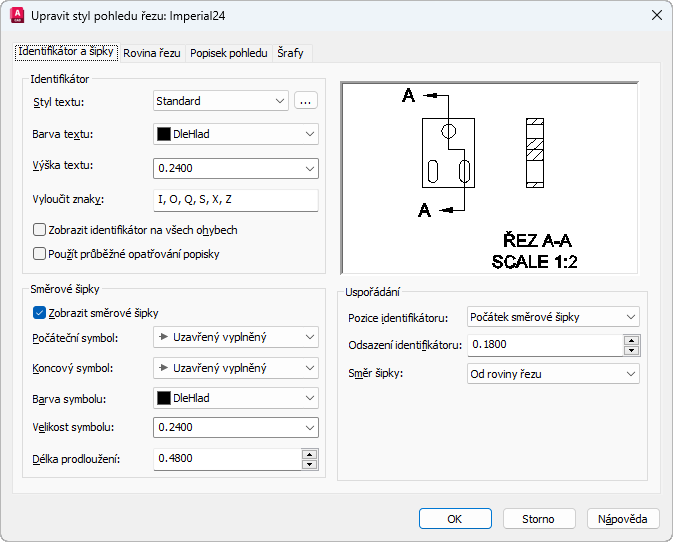Open the Styl textu dropdown
Screen dimensions: 673x542
[x=221, y=101]
